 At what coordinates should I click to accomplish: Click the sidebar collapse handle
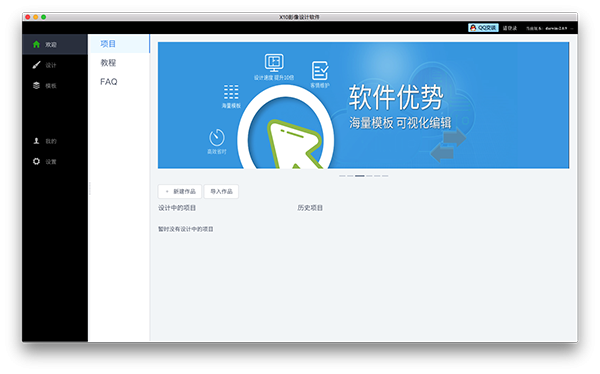tap(90, 188)
